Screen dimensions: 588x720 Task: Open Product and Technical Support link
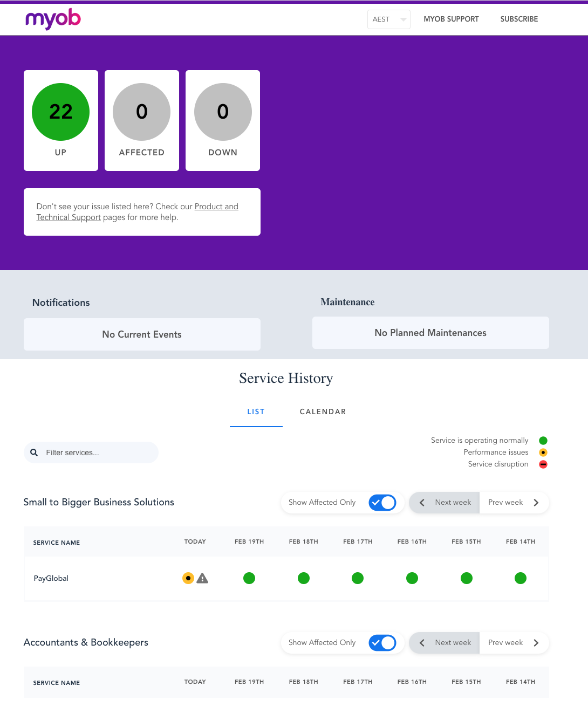pos(216,207)
